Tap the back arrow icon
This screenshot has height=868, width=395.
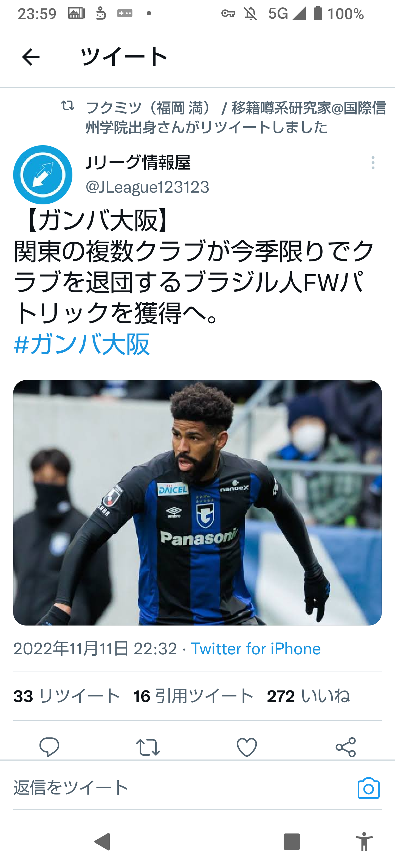coord(31,57)
